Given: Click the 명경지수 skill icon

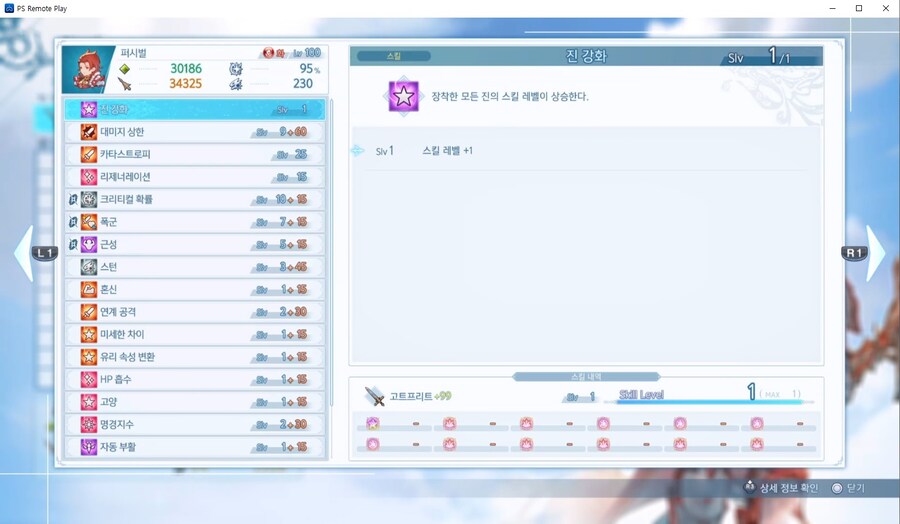Looking at the screenshot, I should pyautogui.click(x=88, y=424).
